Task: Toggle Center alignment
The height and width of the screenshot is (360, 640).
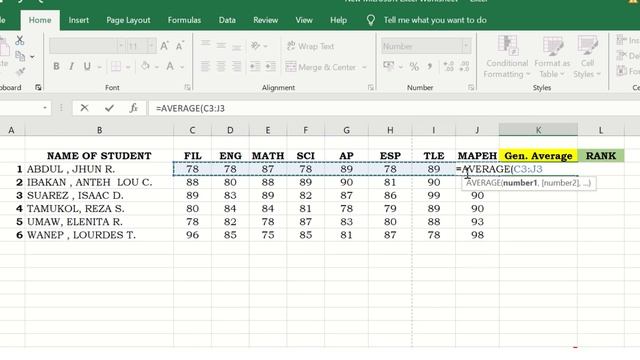Action: point(221,66)
